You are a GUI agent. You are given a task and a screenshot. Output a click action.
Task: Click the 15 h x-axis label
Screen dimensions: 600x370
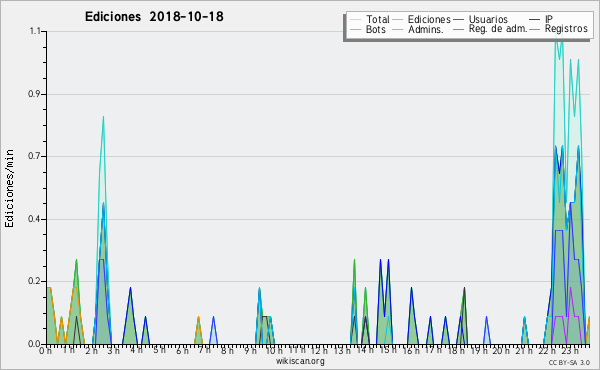coord(388,351)
